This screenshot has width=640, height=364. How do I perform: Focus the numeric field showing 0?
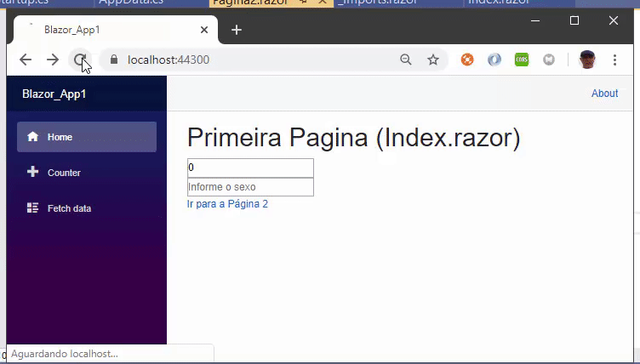(250, 168)
